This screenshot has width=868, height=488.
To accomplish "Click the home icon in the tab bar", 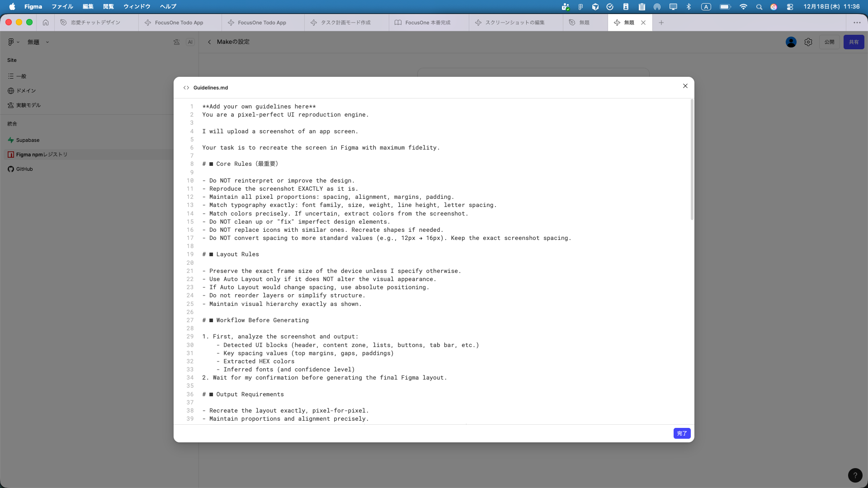I will coord(46,22).
